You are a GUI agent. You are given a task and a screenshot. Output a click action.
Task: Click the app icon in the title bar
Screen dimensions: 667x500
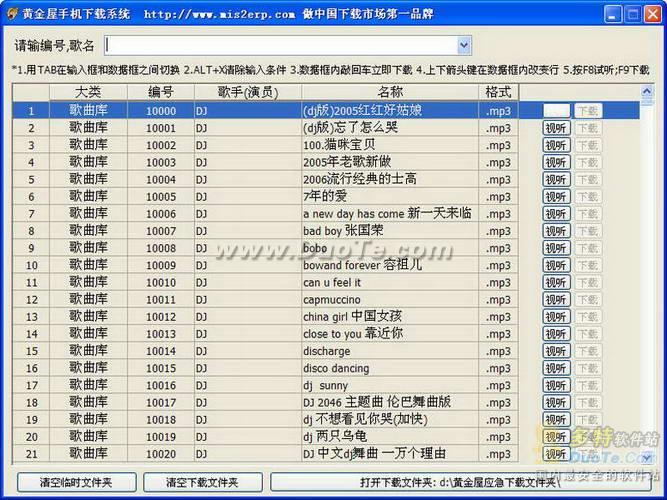(11, 14)
